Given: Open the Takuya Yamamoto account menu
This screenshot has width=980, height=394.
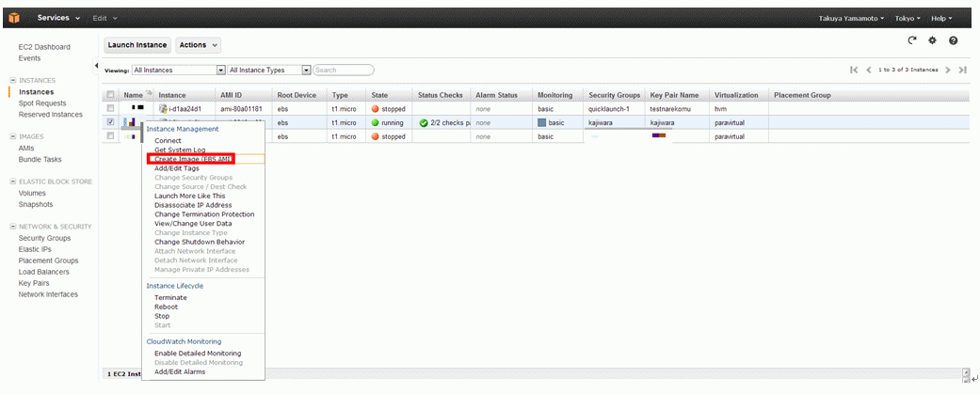Looking at the screenshot, I should pos(851,19).
